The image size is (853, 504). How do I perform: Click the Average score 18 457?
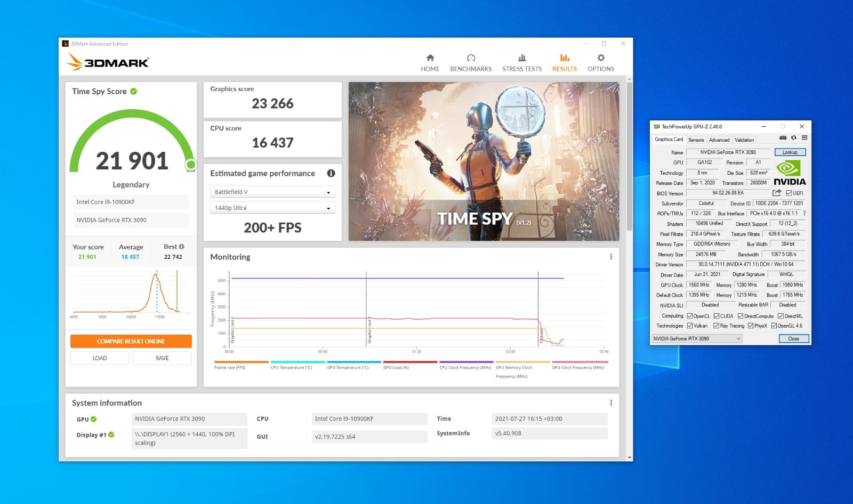coord(130,257)
